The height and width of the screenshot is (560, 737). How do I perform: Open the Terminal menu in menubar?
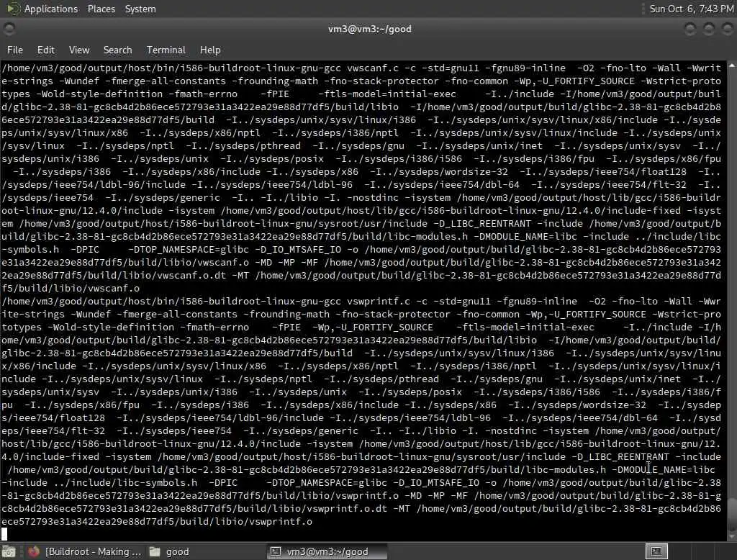point(166,50)
